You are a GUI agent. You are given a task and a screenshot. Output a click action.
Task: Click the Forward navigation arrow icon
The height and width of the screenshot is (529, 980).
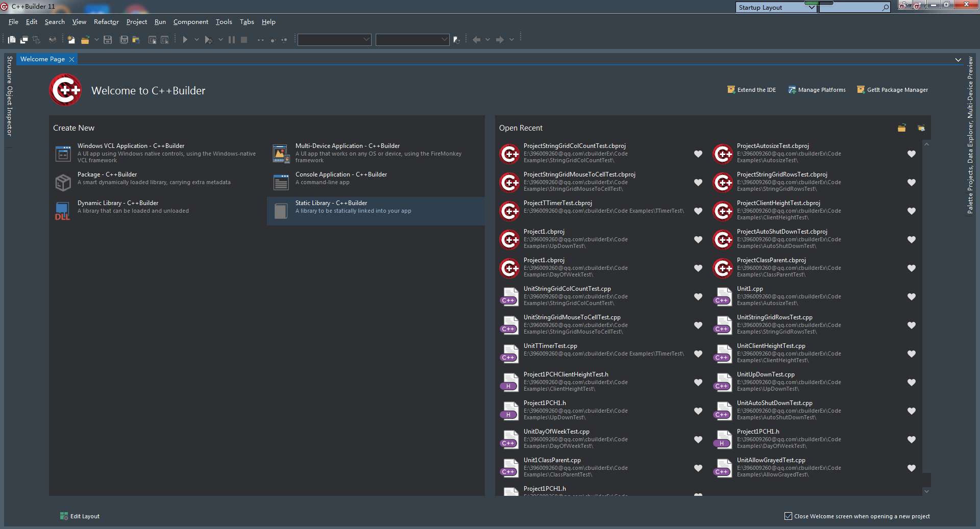(x=500, y=40)
